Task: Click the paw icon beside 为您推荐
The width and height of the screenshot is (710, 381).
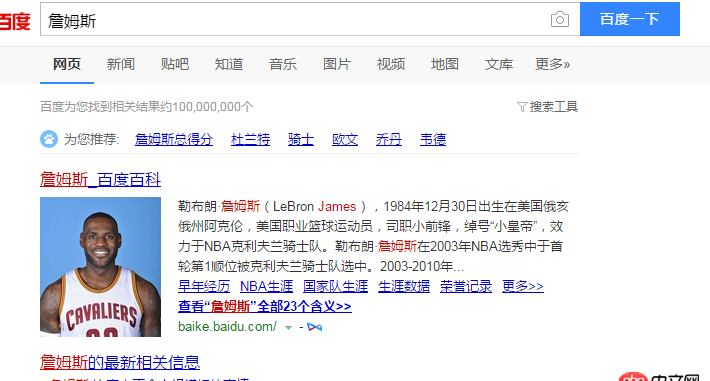Action: (x=49, y=139)
